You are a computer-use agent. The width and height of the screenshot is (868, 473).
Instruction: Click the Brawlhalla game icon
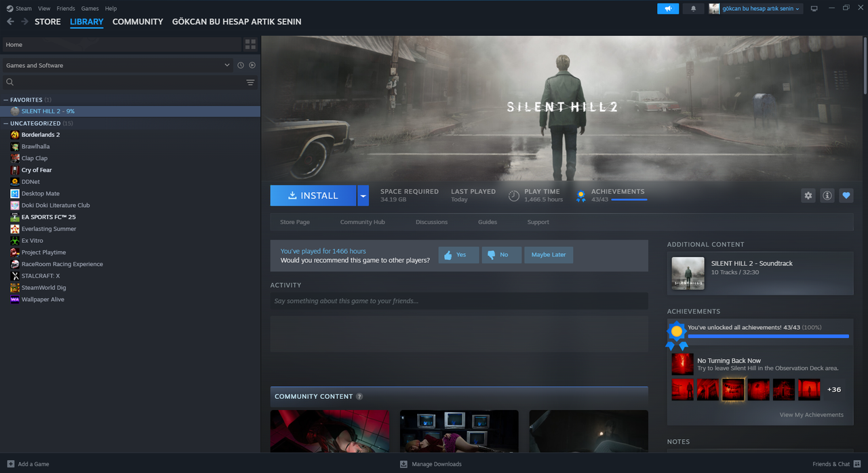point(15,147)
